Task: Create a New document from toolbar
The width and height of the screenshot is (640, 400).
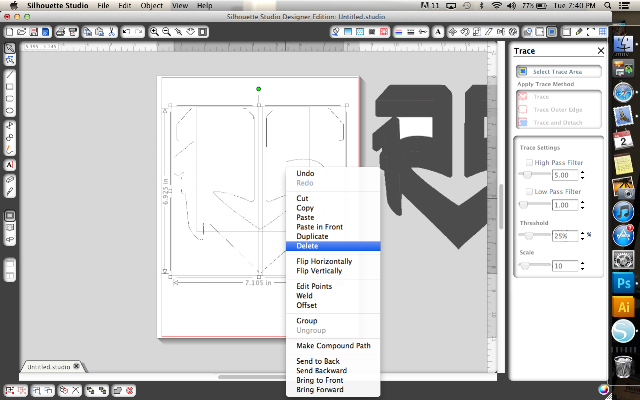Action: point(10,32)
